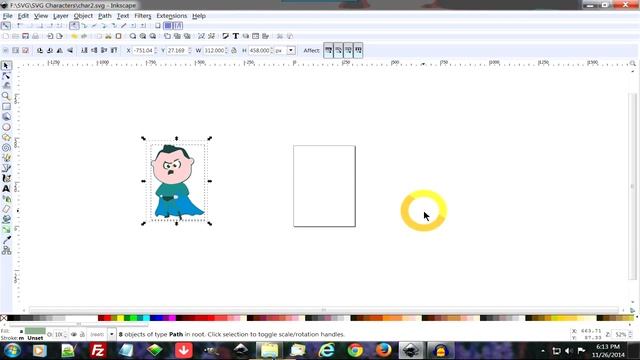Select the Paint bucket tool

tap(6, 219)
